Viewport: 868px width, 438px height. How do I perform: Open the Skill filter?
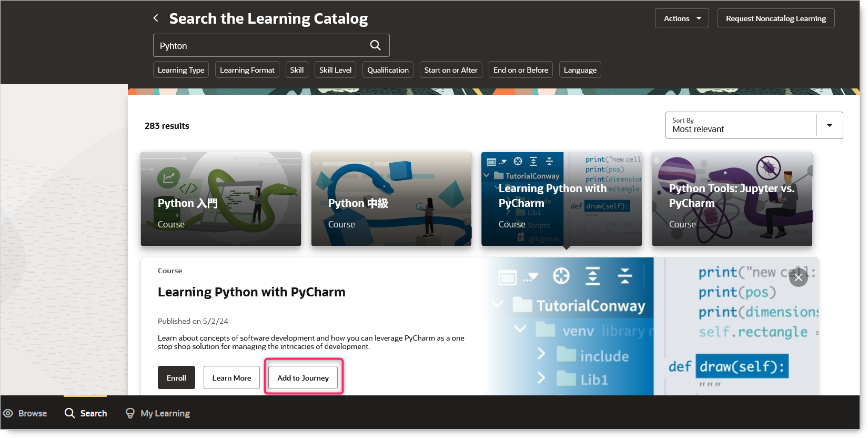pyautogui.click(x=297, y=70)
